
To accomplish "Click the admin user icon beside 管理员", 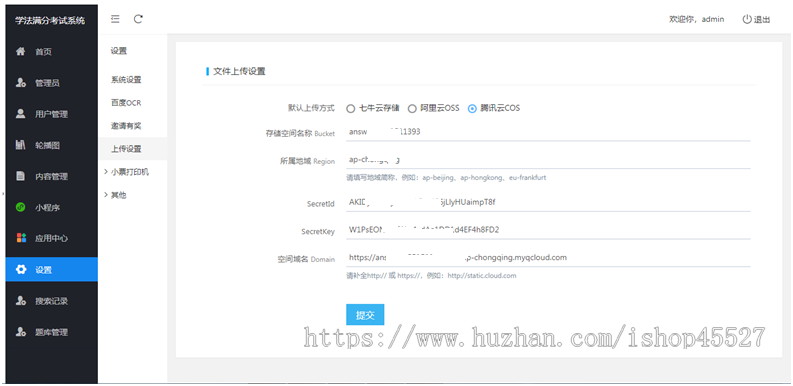I will (20, 83).
